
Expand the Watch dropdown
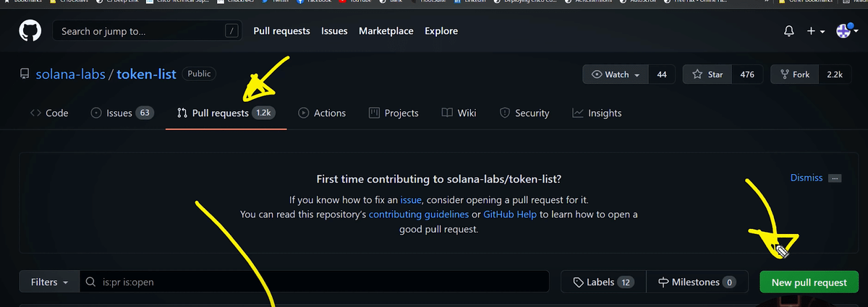[x=616, y=74]
